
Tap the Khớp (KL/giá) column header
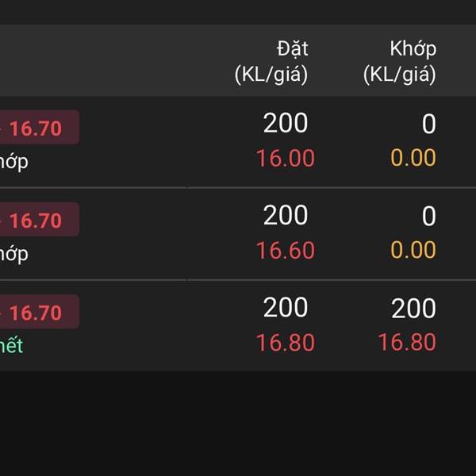(401, 61)
